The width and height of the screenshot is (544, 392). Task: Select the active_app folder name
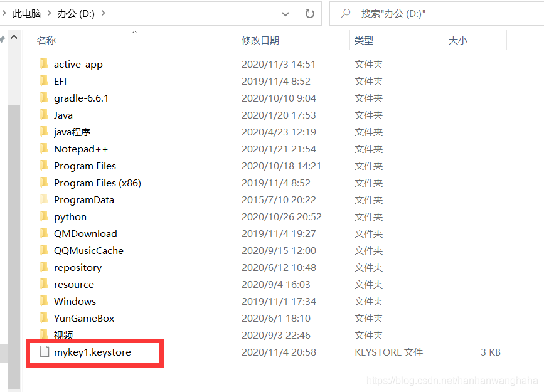78,65
